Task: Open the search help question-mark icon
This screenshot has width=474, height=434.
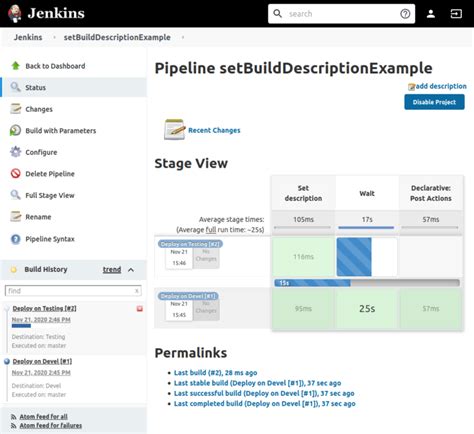Action: pyautogui.click(x=405, y=14)
